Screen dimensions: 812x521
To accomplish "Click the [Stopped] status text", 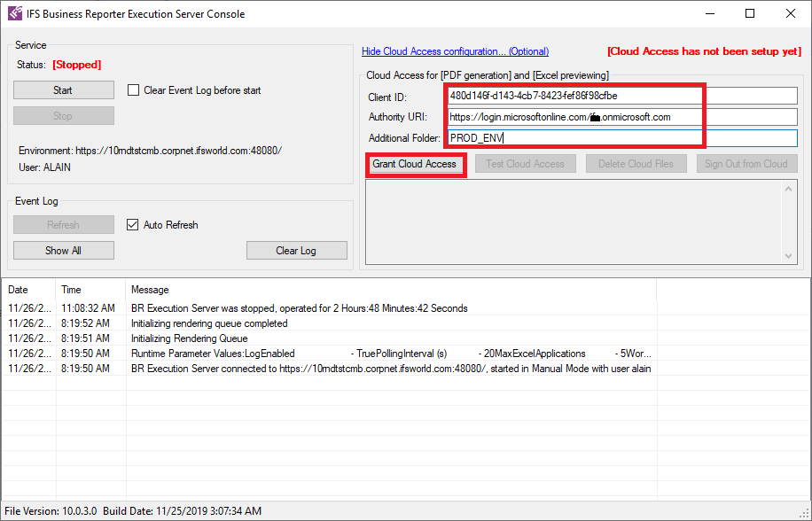I will coord(76,65).
